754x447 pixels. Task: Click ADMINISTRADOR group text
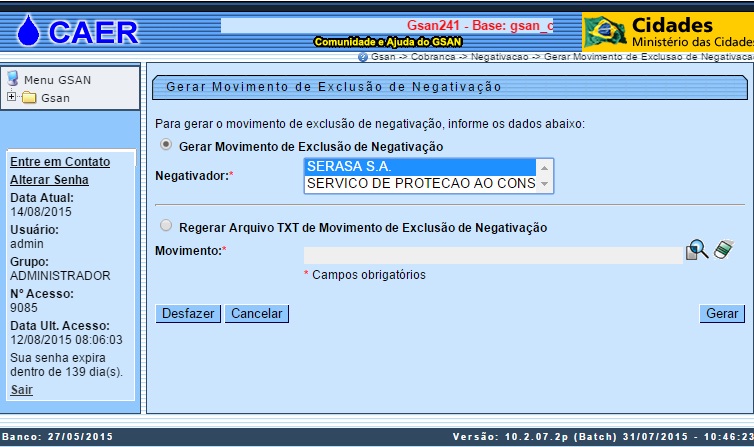(60, 275)
